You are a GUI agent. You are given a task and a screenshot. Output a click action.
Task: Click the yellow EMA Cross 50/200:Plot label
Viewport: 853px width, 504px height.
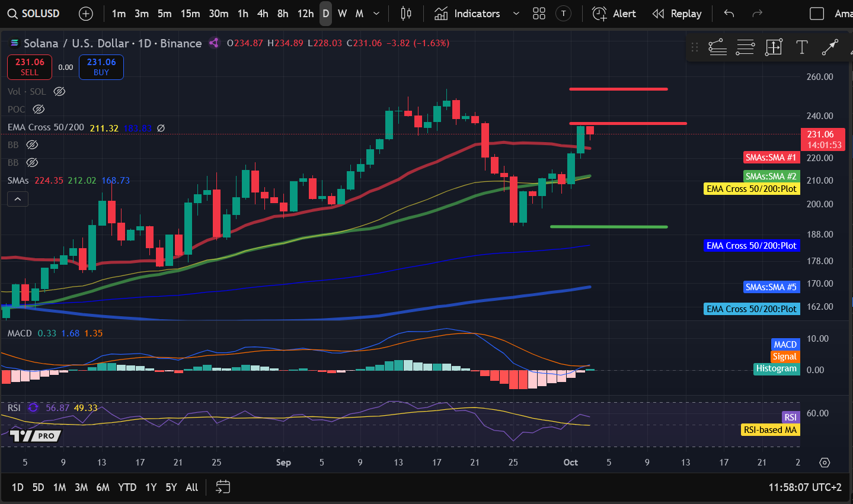tap(752, 189)
